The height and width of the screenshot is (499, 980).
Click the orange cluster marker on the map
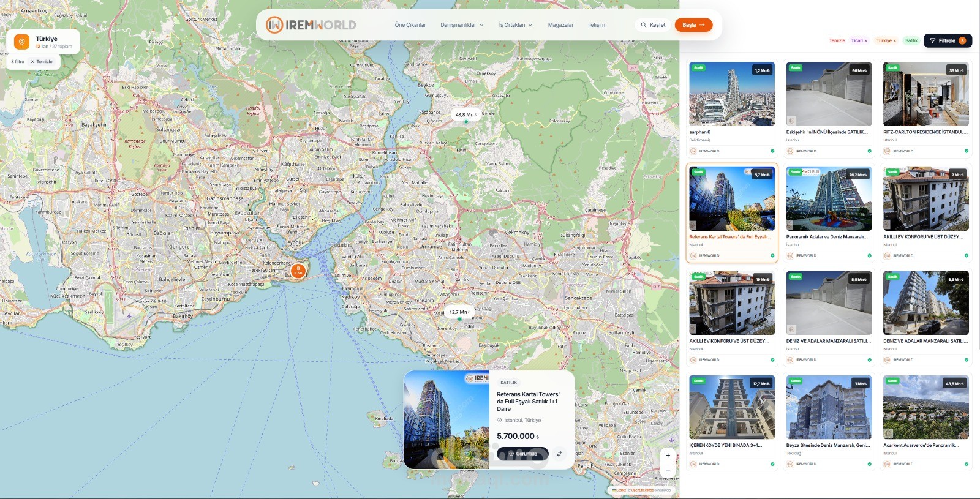pyautogui.click(x=298, y=270)
